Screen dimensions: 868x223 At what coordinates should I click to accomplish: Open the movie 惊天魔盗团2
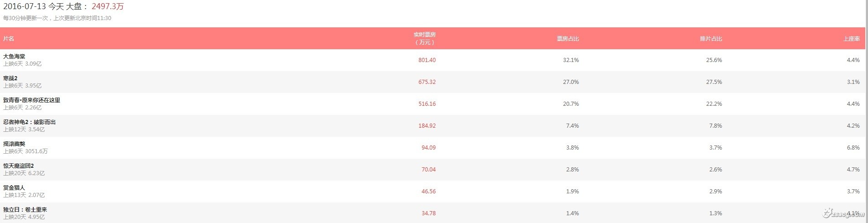(18, 166)
